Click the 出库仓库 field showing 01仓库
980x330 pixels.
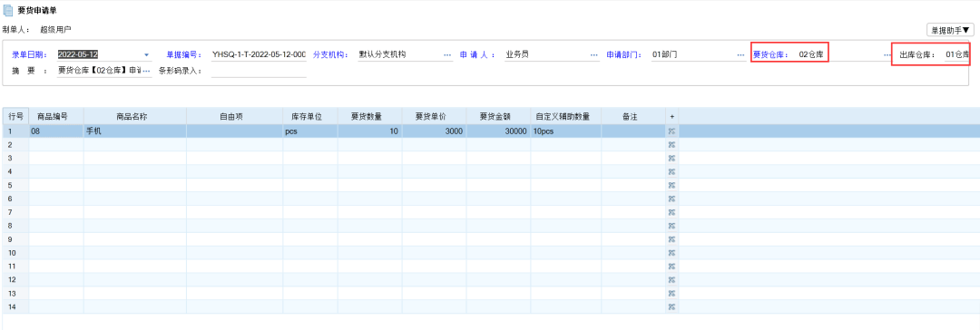[955, 55]
